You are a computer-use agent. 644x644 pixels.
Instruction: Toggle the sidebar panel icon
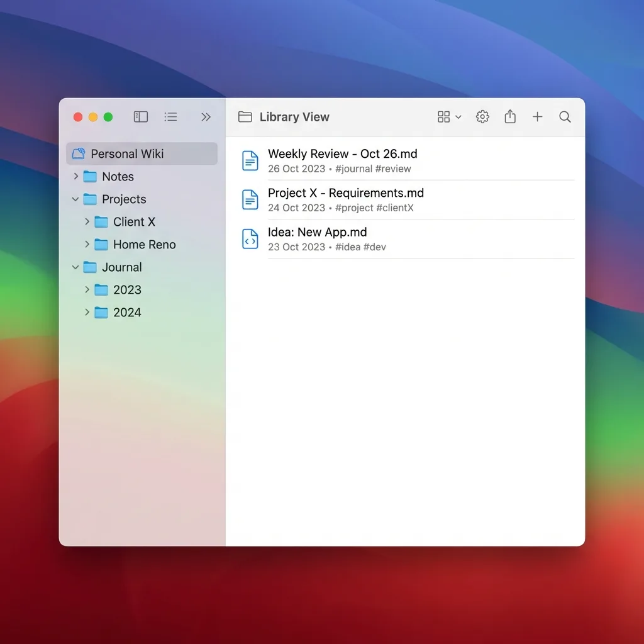click(141, 117)
